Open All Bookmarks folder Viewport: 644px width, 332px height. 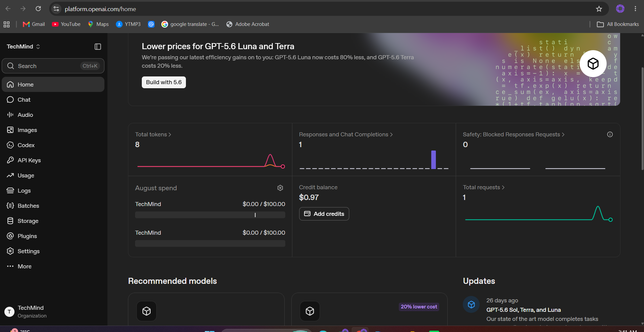point(618,24)
